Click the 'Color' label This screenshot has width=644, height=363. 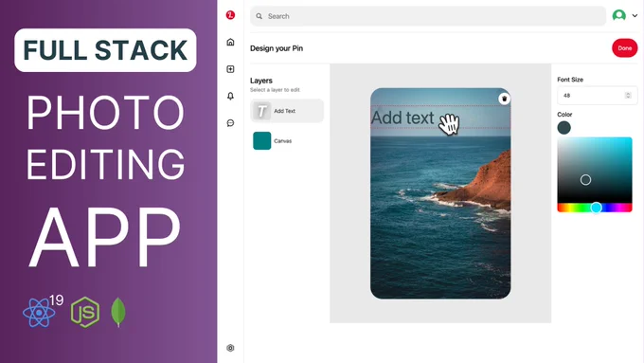(x=564, y=115)
